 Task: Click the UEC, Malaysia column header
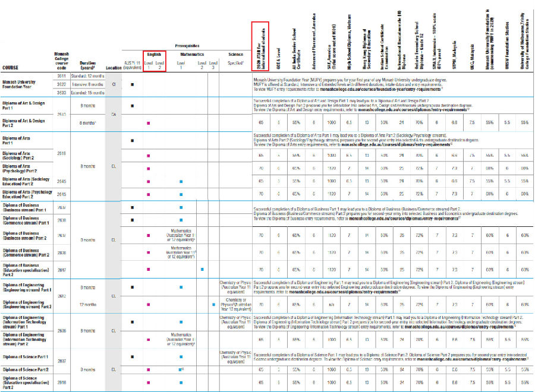[x=471, y=56]
